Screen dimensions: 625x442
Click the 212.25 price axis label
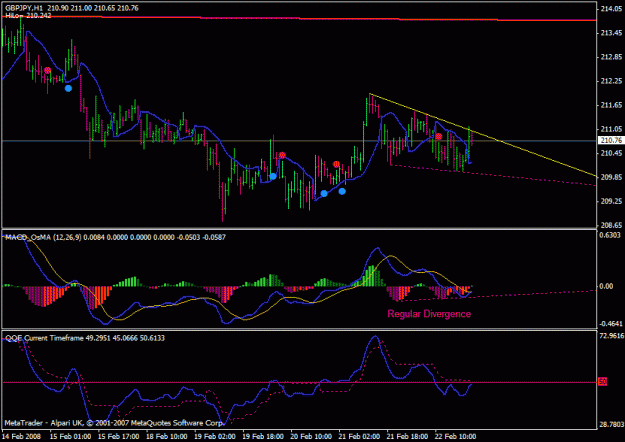point(611,81)
